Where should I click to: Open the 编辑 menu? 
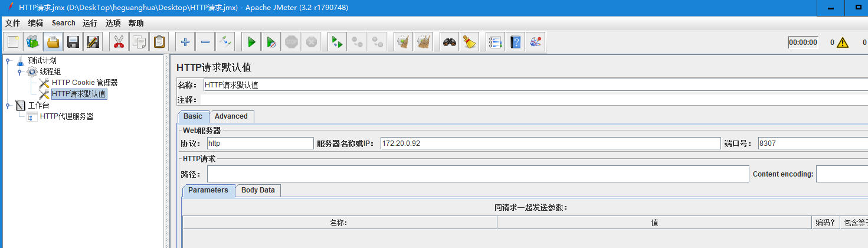tap(35, 23)
